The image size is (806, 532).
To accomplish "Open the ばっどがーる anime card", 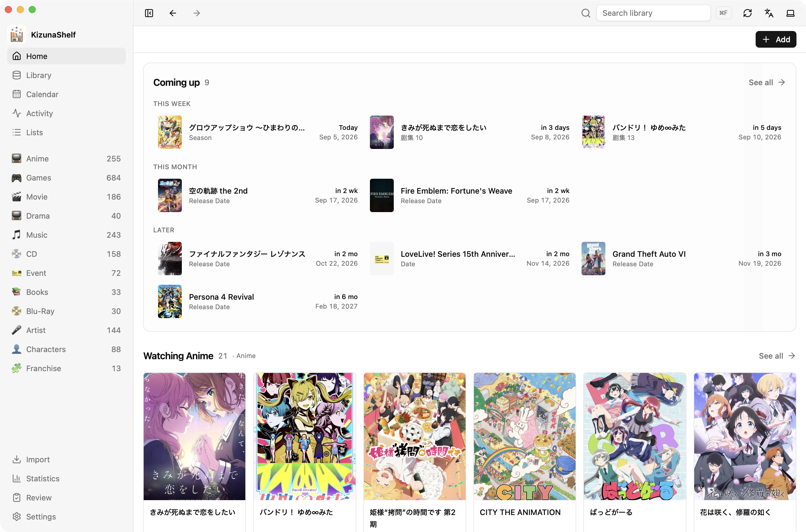I will tap(635, 452).
